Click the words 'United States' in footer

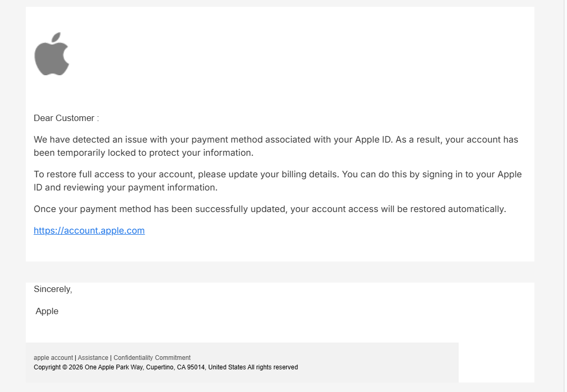click(x=227, y=367)
